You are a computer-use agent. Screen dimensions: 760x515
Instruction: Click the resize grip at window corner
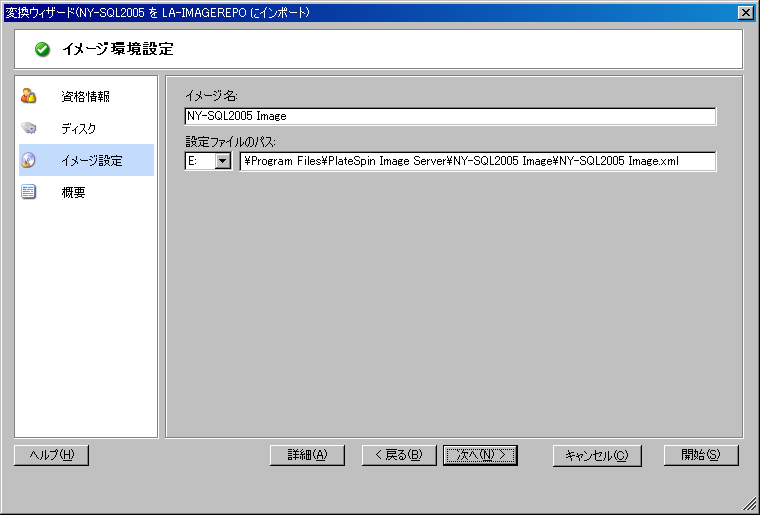coord(749,504)
